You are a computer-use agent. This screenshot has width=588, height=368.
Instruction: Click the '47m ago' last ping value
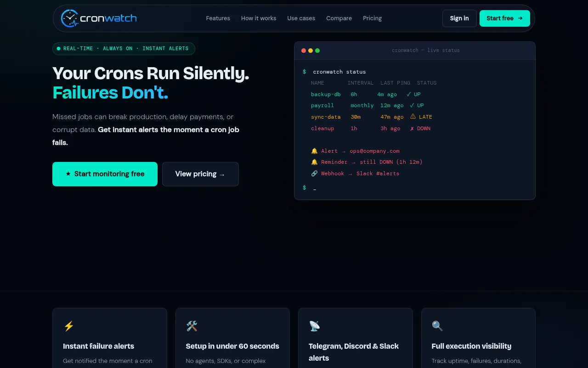(x=392, y=117)
